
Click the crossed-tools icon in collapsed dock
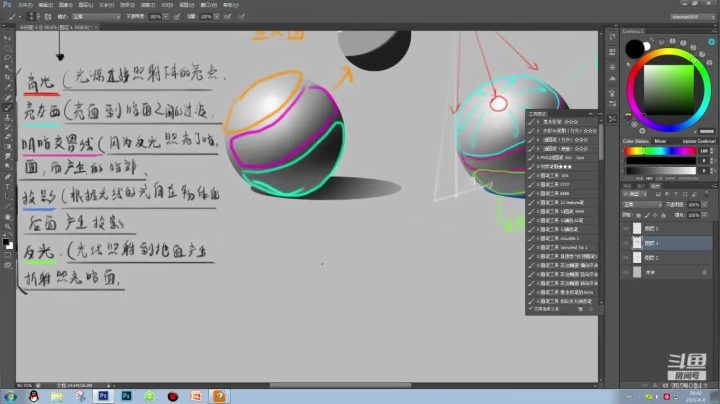pyautogui.click(x=612, y=118)
